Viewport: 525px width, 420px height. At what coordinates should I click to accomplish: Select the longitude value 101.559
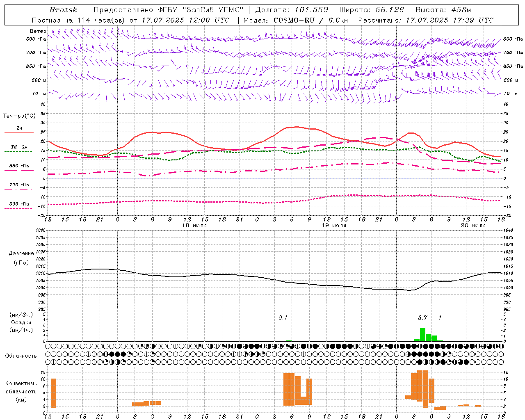311,10
